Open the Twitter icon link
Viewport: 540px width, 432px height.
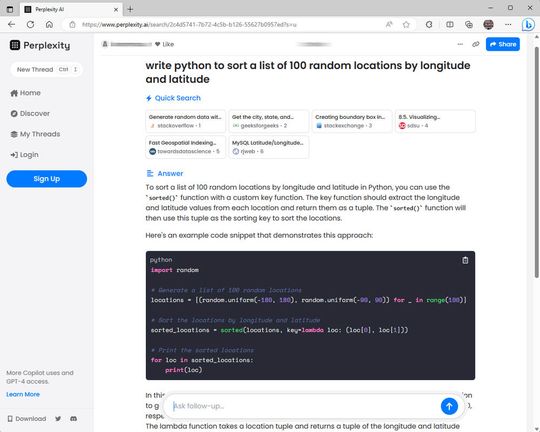coord(58,419)
